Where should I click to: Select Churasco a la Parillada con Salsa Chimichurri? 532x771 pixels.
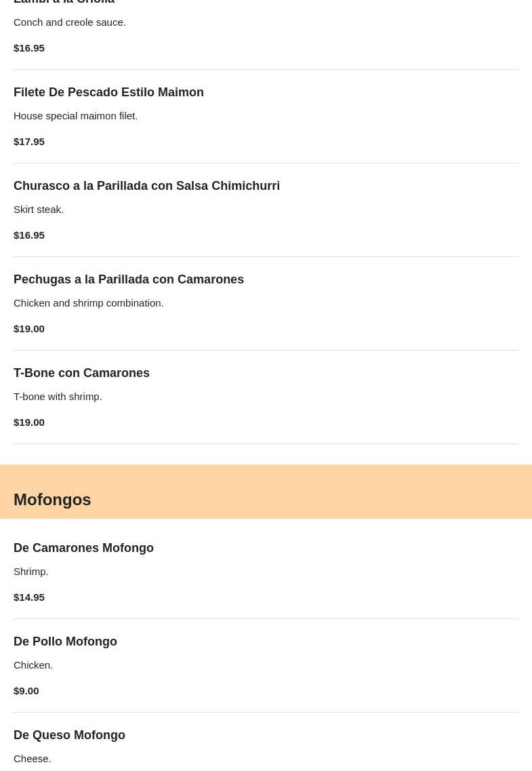(146, 186)
